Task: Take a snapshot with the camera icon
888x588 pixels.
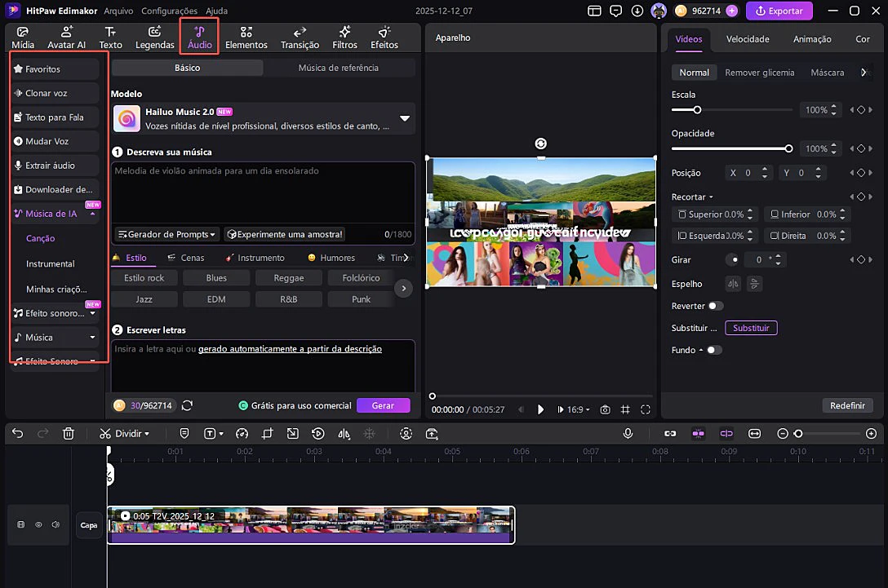Action: coord(605,409)
